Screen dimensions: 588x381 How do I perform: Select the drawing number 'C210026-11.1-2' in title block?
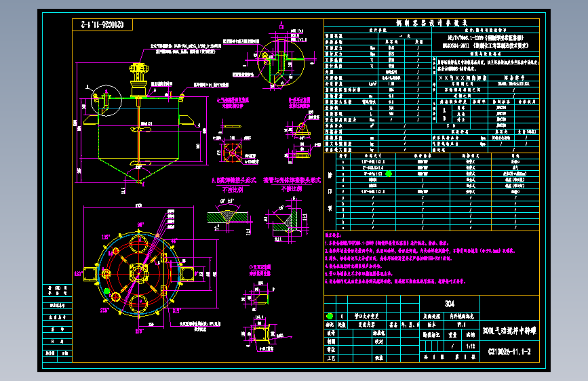[509, 352]
